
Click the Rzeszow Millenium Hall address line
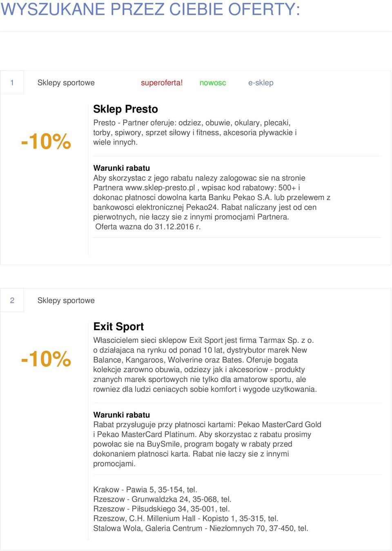(x=186, y=518)
